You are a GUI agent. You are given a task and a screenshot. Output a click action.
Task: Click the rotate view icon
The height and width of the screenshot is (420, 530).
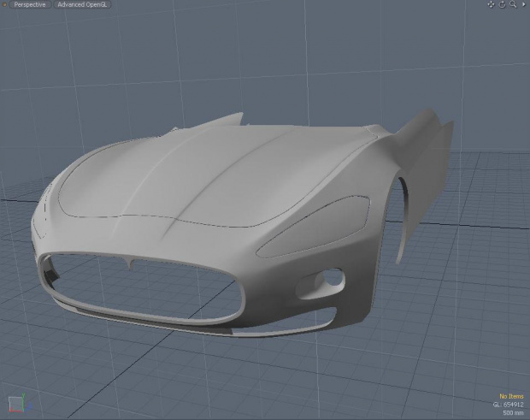click(x=502, y=4)
